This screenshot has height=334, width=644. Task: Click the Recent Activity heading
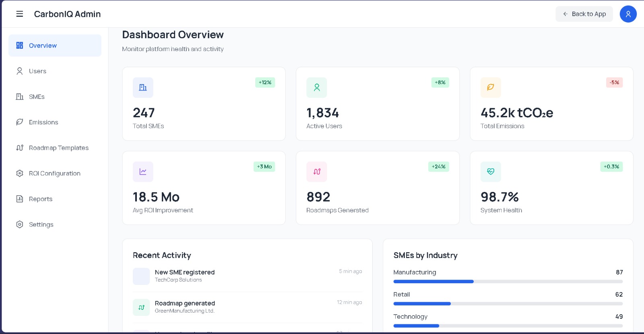[162, 256]
